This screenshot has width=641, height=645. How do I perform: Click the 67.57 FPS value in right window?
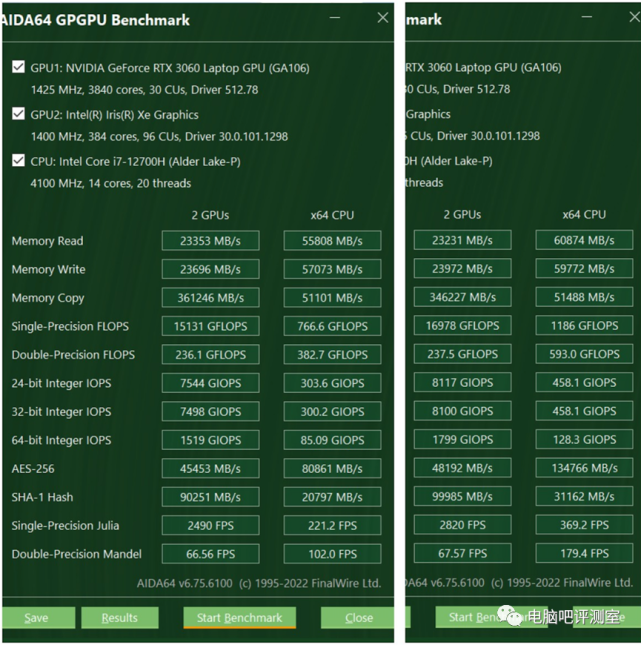(462, 553)
